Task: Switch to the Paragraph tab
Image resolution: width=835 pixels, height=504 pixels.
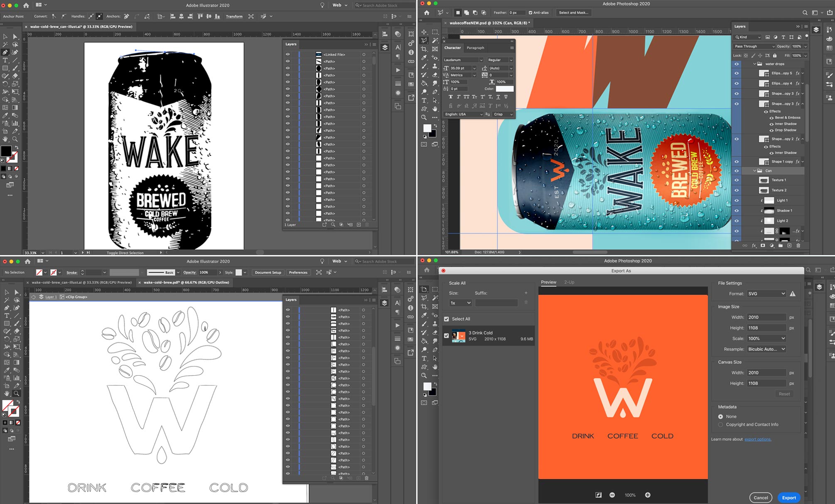Action: pyautogui.click(x=475, y=48)
